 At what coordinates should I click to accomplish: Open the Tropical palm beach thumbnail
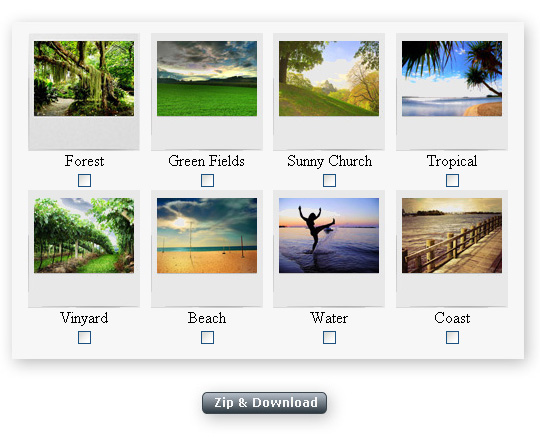coord(452,79)
